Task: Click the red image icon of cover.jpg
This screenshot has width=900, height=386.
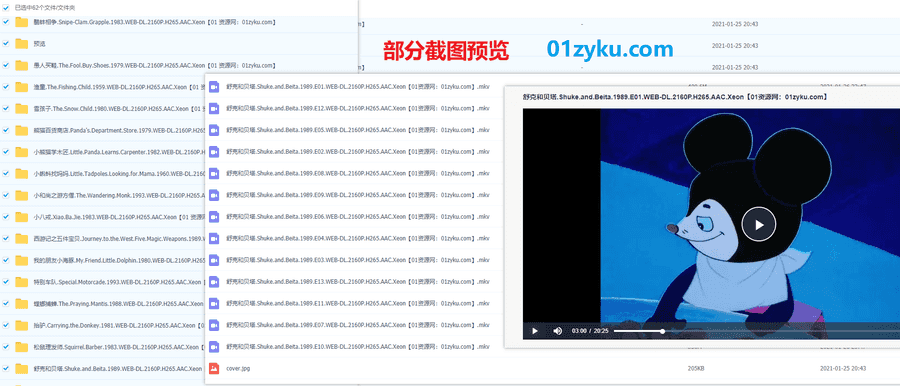Action: 214,368
